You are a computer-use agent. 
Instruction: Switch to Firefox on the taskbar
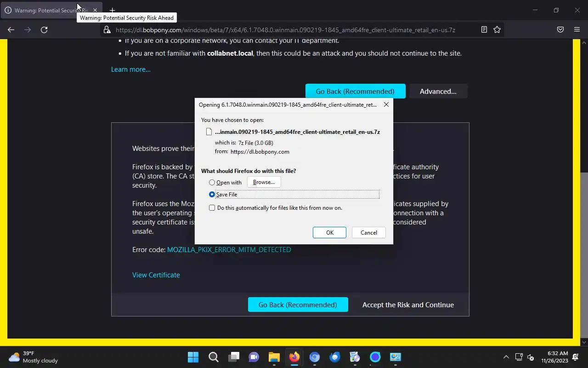tap(294, 357)
